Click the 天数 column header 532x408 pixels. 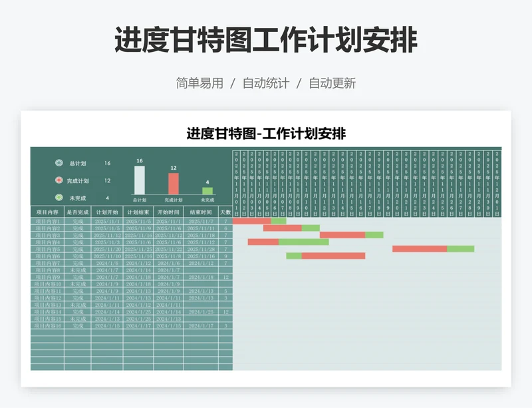coord(225,212)
